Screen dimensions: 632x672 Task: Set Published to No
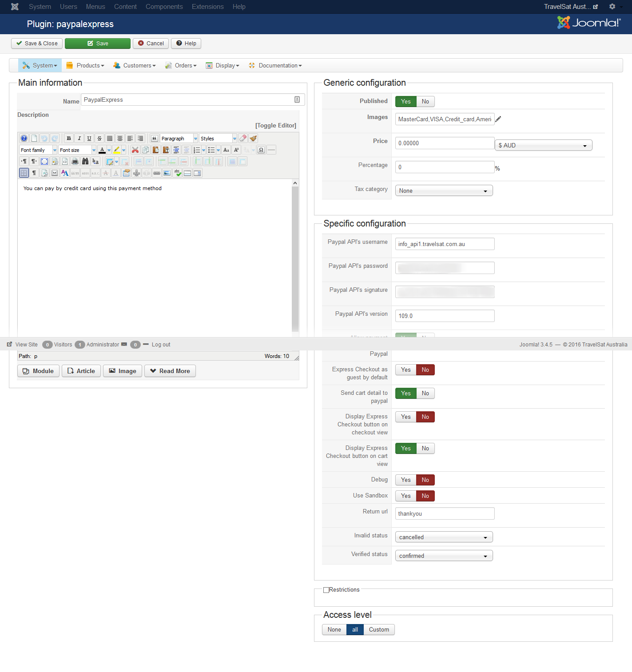[x=425, y=102]
